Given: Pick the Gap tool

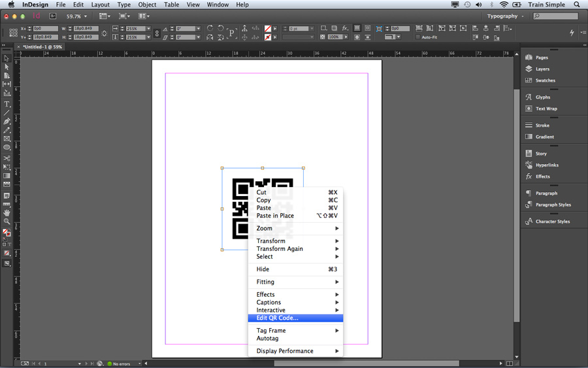Looking at the screenshot, I should point(7,84).
